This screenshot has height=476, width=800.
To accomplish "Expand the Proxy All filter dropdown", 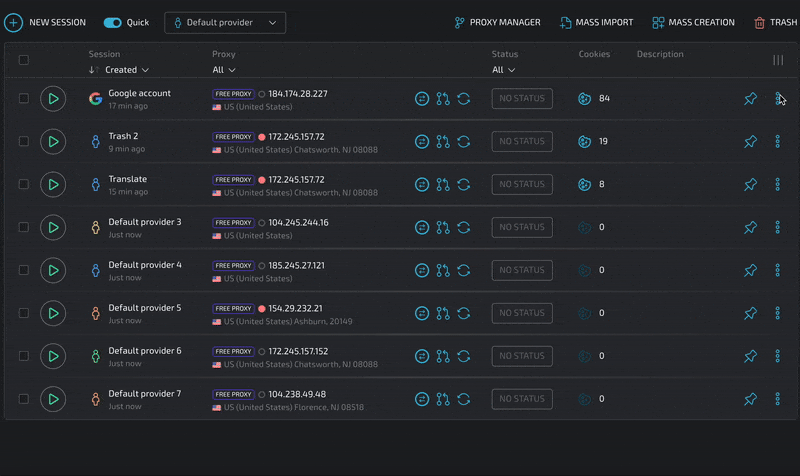I will pyautogui.click(x=224, y=70).
